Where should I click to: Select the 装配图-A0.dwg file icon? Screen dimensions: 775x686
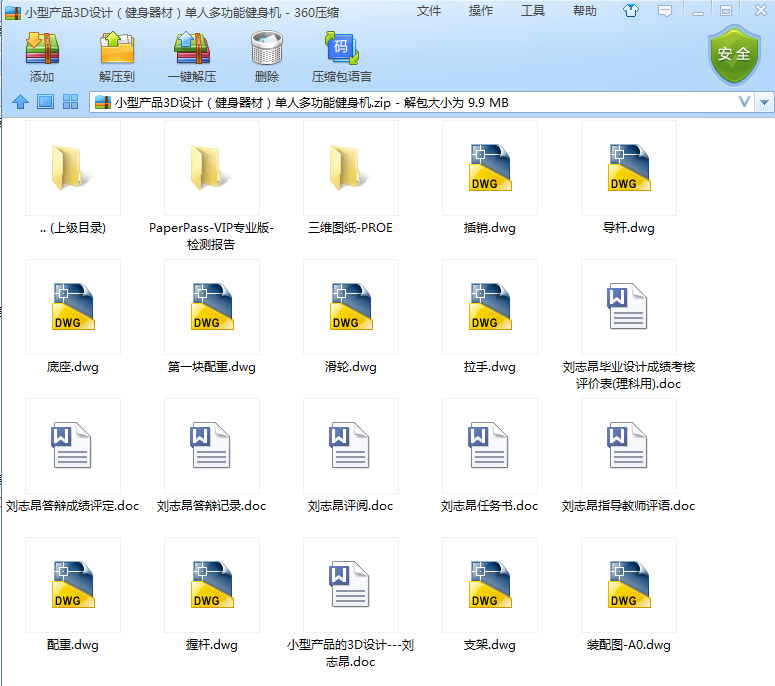point(629,585)
